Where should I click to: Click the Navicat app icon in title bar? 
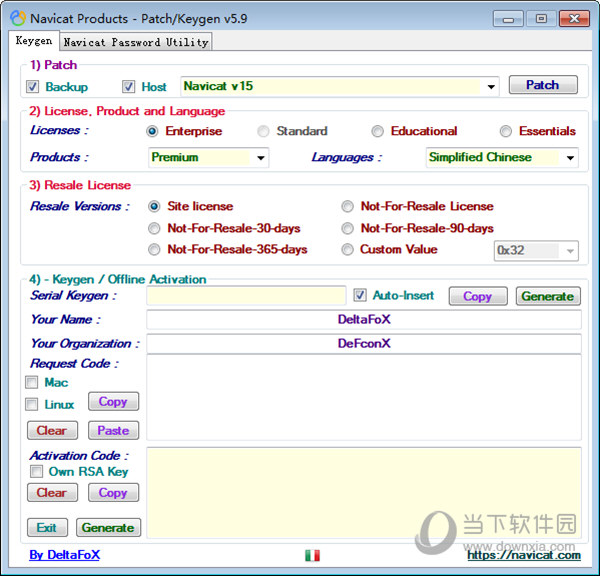point(18,18)
